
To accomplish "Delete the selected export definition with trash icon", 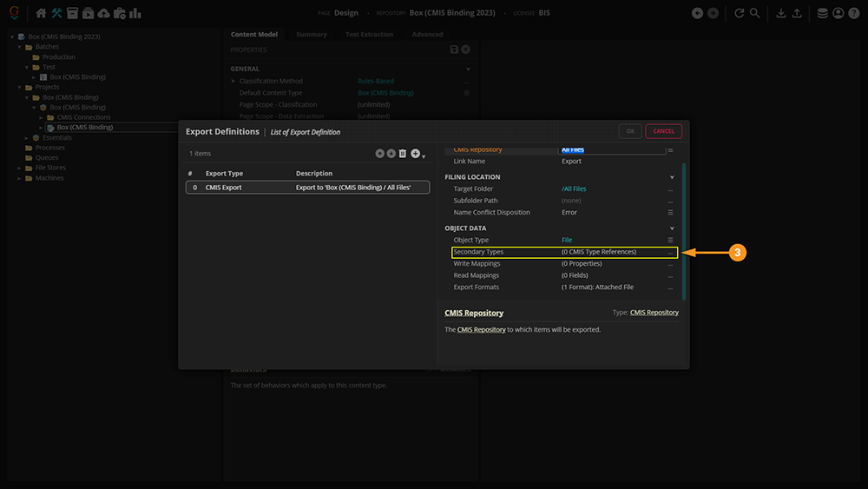I will [403, 154].
